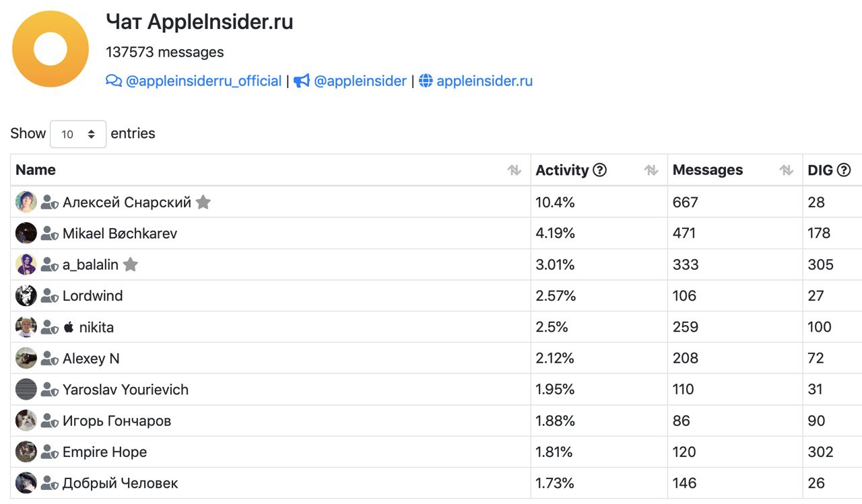Screen dimensions: 862x504
Task: Select the Empire Hope user row
Action: point(436,452)
